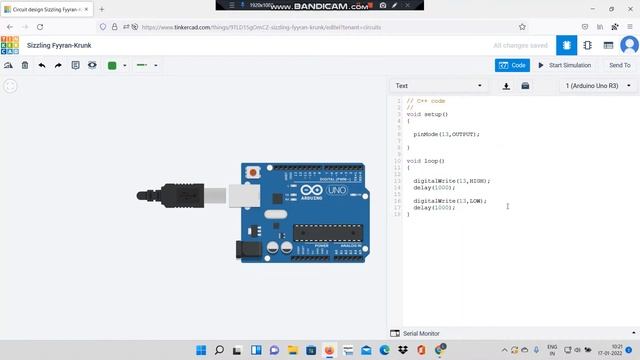Open File Explorer from taskbar

pos(293,350)
